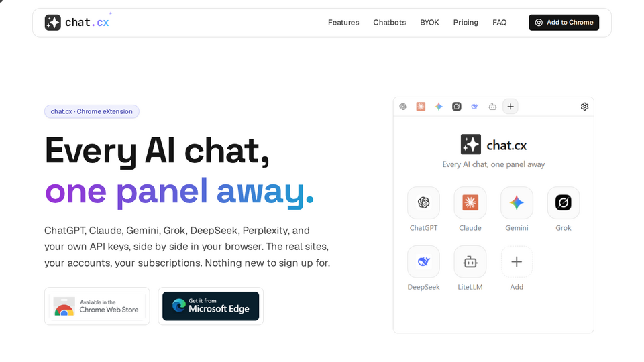The height and width of the screenshot is (362, 644).
Task: Select DeepSeek tab icon in panel toolbar
Action: (475, 107)
